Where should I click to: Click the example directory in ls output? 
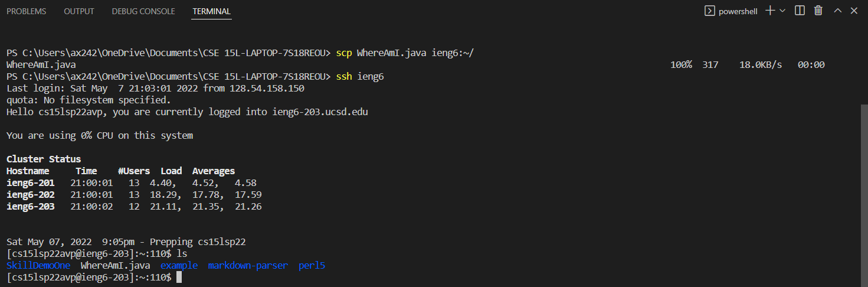point(179,266)
